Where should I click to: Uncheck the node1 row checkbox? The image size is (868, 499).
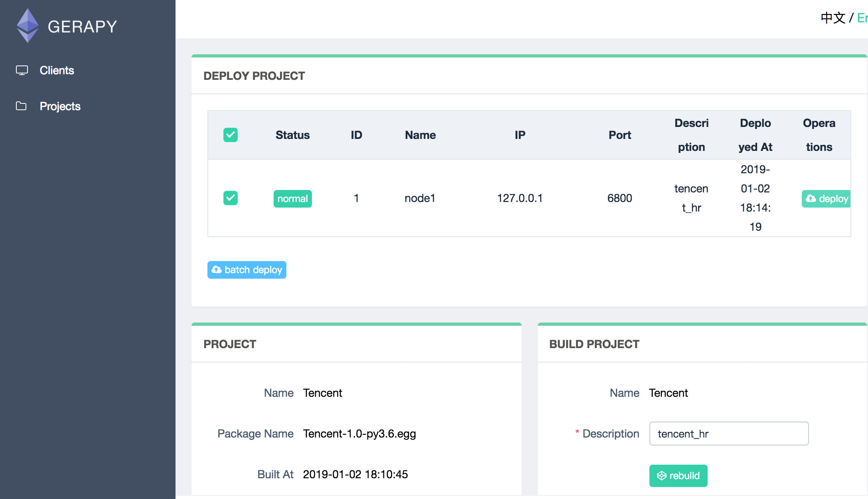pyautogui.click(x=231, y=198)
